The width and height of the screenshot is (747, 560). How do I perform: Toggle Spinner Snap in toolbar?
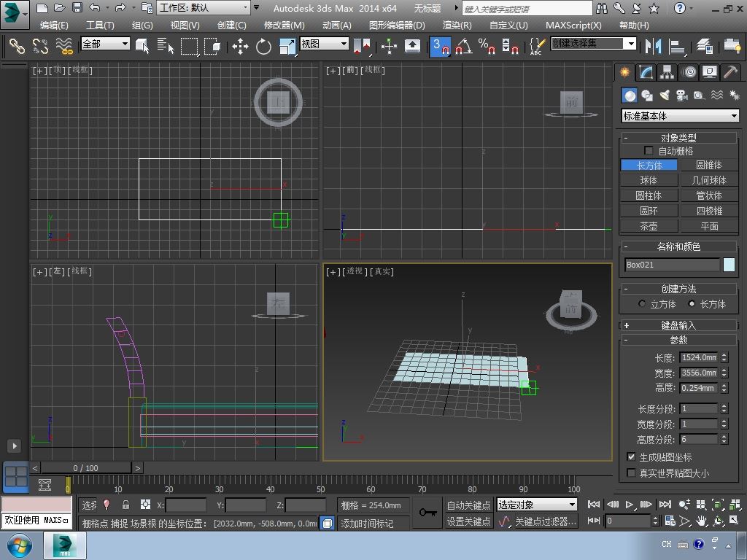[x=510, y=46]
